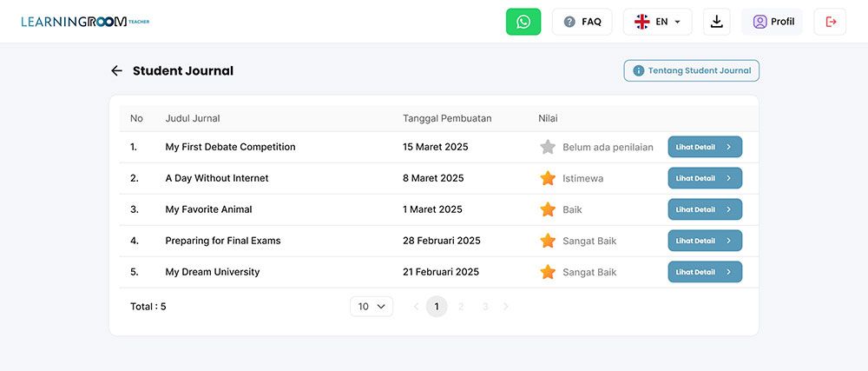View details for Preparing for Final Exams

pyautogui.click(x=705, y=241)
